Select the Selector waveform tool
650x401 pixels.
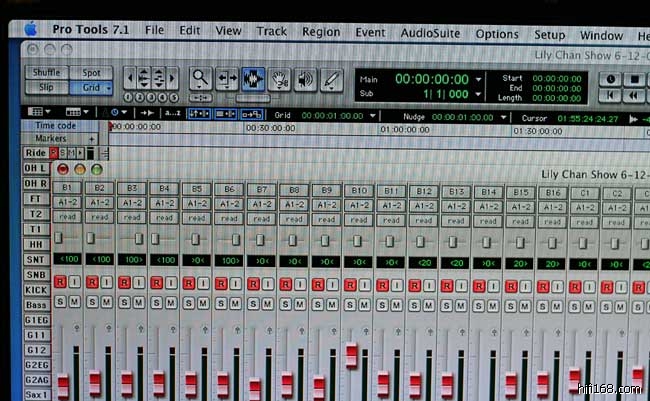coord(253,79)
